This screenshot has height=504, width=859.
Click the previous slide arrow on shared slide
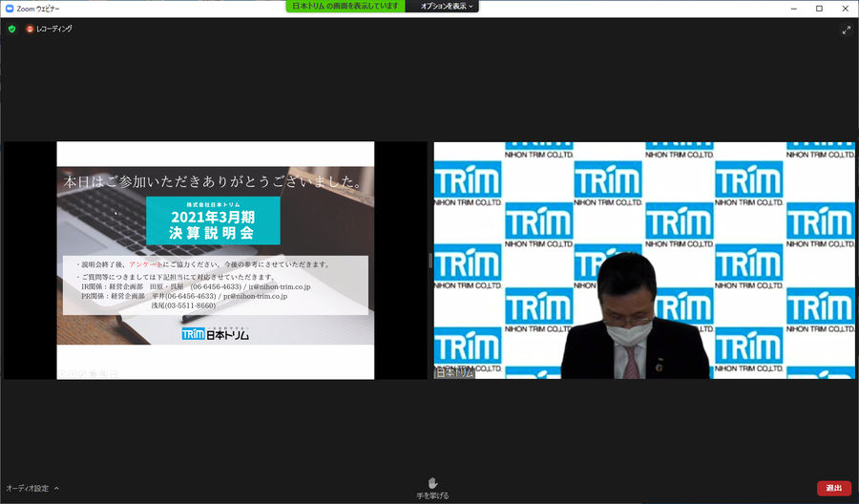pos(62,374)
